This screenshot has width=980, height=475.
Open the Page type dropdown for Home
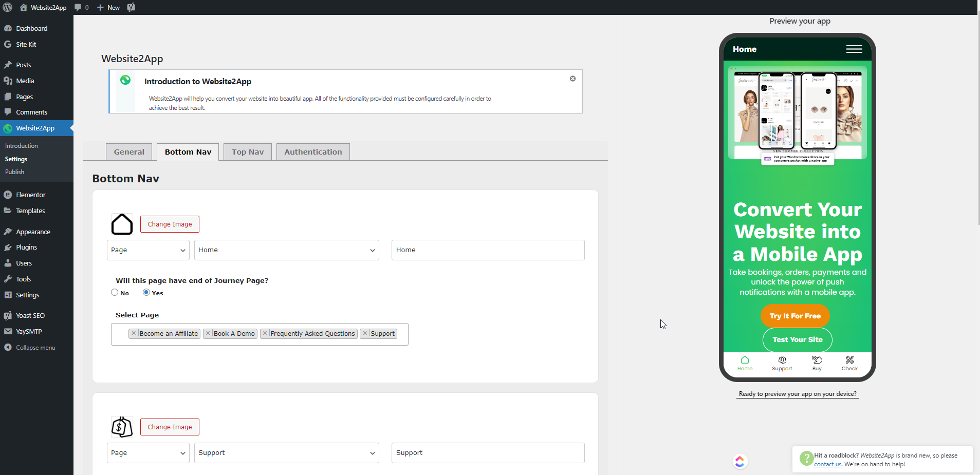(148, 250)
